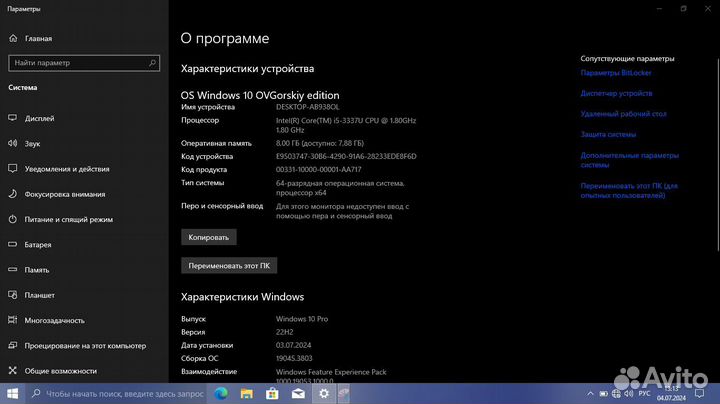
Task: Click the Питание и спящий режим power icon
Action: coord(13,219)
